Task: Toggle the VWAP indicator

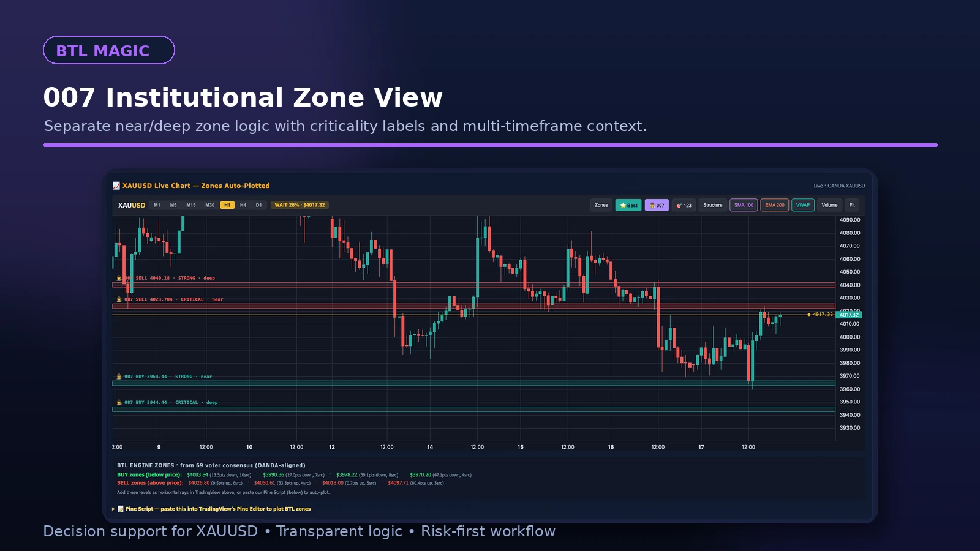Action: [x=803, y=205]
